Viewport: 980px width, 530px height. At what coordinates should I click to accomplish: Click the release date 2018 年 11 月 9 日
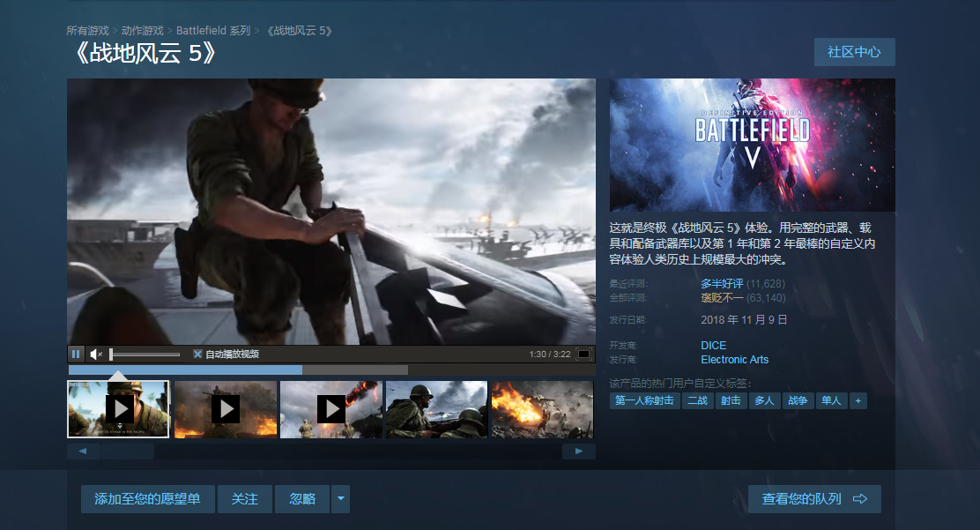(x=744, y=320)
